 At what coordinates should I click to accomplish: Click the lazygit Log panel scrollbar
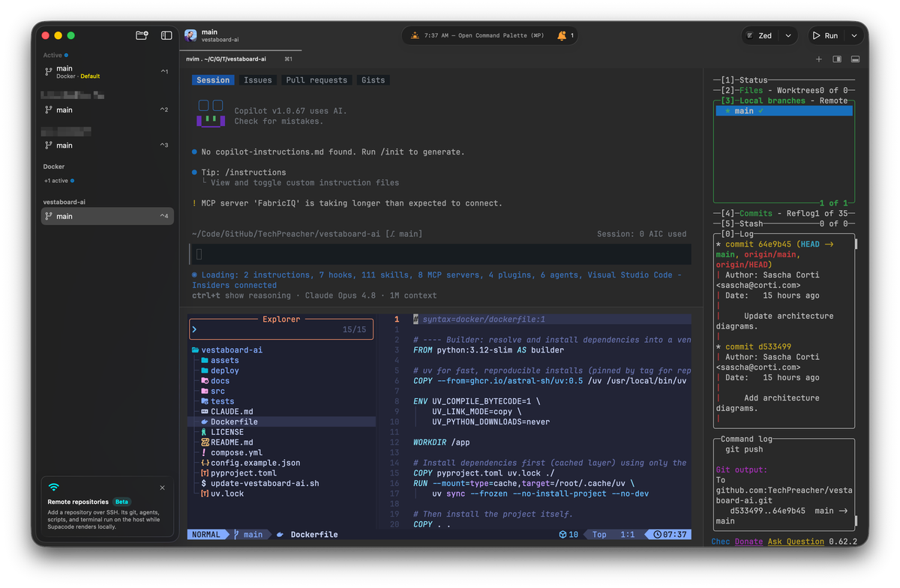pos(856,244)
